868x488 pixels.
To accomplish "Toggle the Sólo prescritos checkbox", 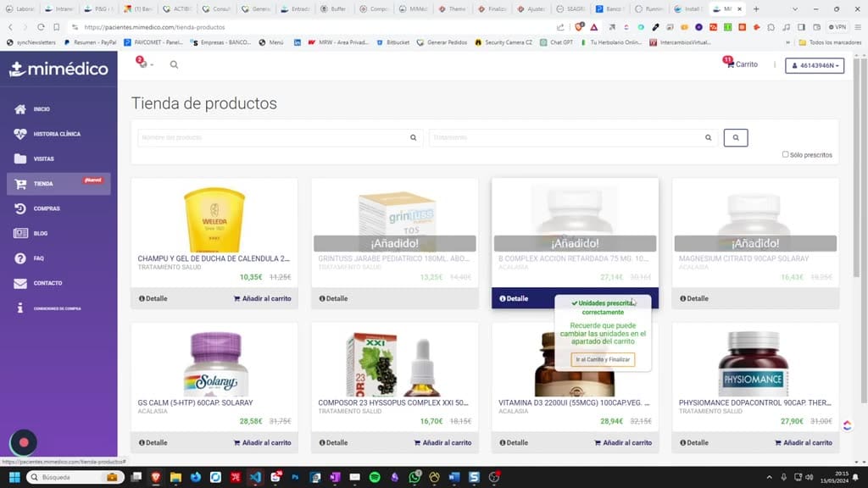I will pyautogui.click(x=785, y=154).
